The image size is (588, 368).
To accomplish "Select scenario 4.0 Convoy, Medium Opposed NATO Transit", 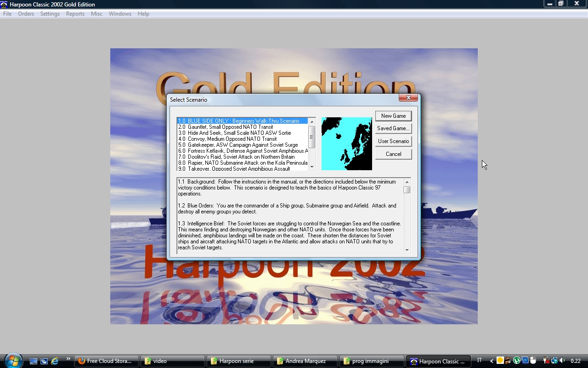I will [x=243, y=139].
